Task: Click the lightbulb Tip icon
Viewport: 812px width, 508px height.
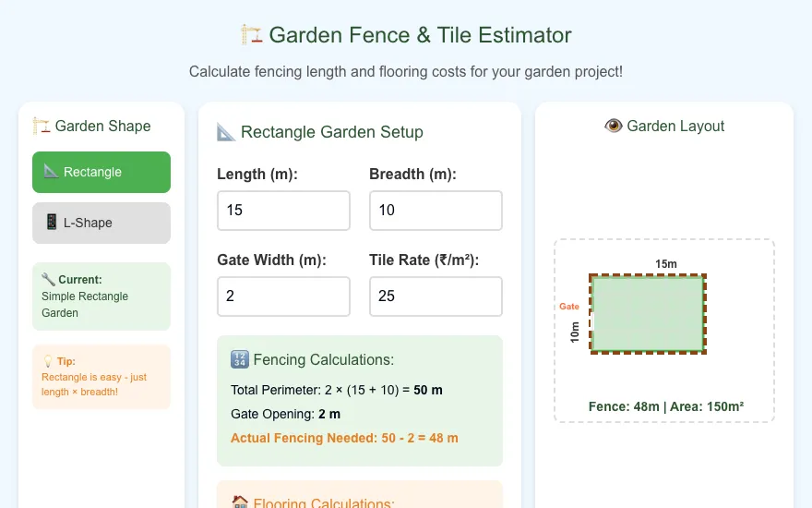Action: coord(48,361)
